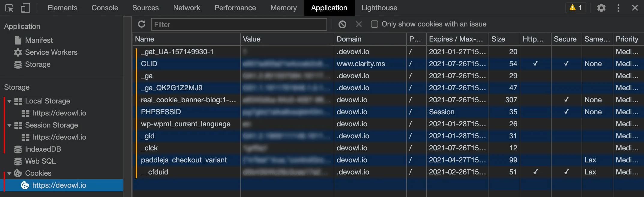
Task: Open the three-dot DevTools menu
Action: click(x=618, y=8)
